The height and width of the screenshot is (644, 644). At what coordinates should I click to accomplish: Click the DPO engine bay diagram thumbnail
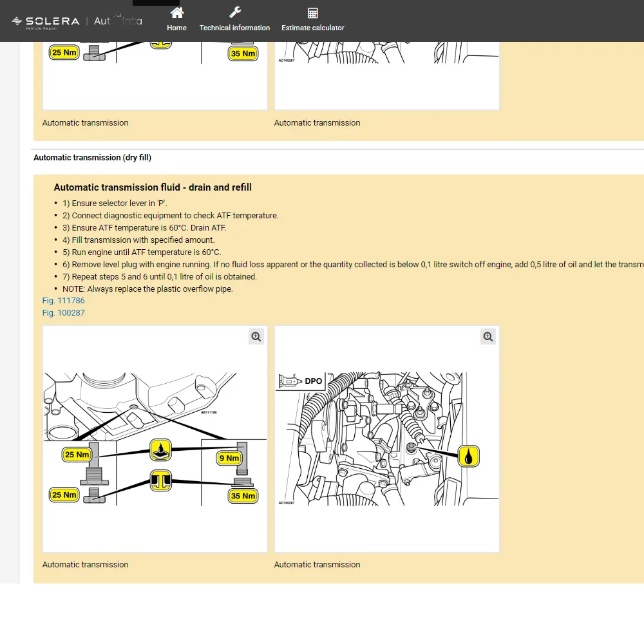tap(387, 439)
